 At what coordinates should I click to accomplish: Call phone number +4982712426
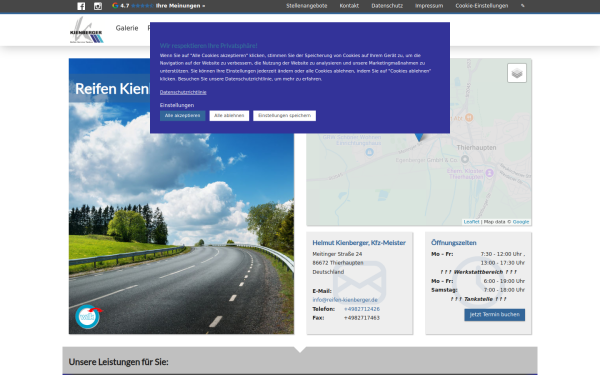click(x=362, y=309)
